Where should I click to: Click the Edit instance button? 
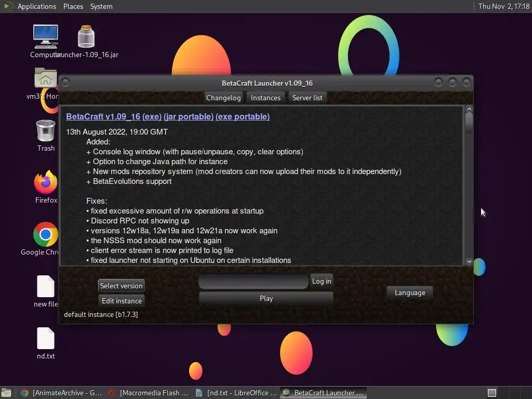pos(122,301)
